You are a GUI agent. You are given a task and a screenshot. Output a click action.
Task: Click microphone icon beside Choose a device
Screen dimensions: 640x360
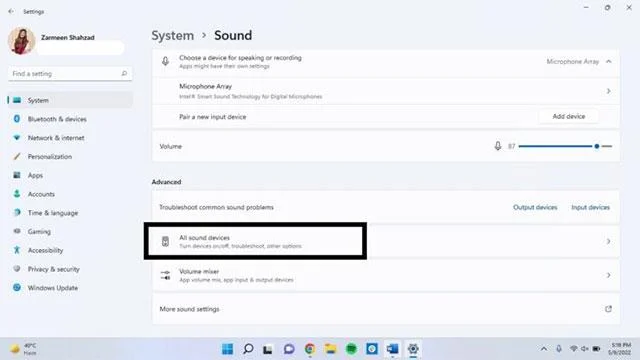pyautogui.click(x=165, y=61)
